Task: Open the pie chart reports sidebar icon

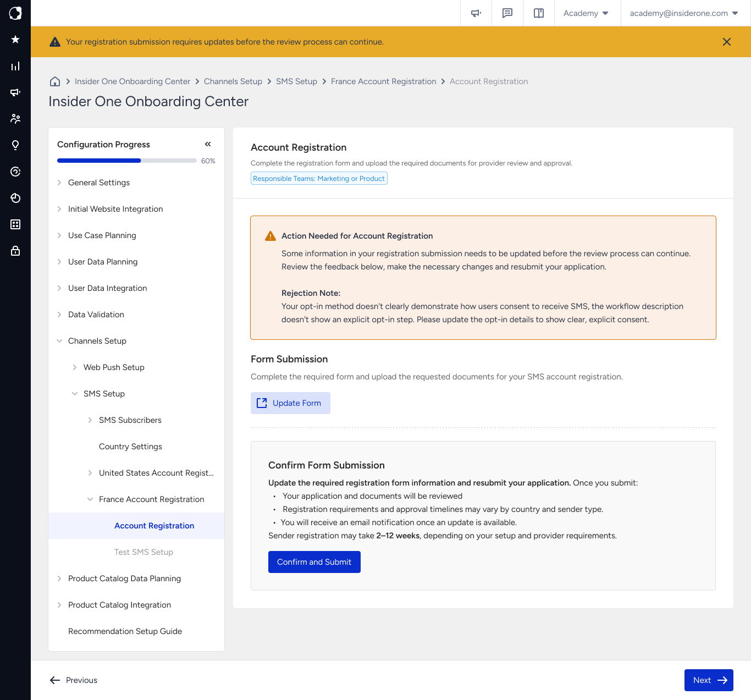Action: 15,198
